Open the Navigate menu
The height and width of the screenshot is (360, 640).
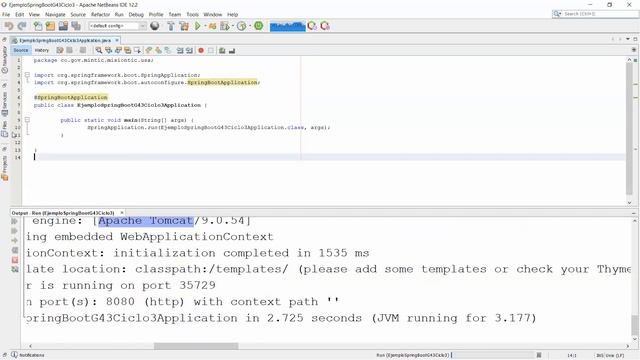coord(55,14)
